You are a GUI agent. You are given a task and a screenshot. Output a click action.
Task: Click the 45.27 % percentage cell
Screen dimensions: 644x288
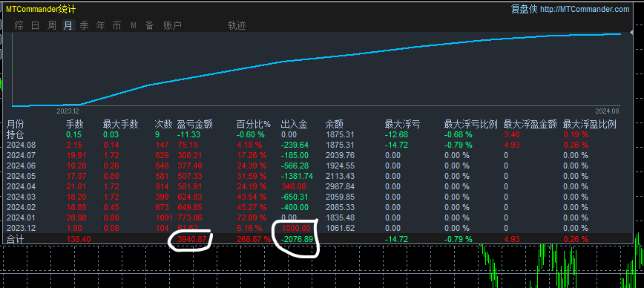click(252, 207)
